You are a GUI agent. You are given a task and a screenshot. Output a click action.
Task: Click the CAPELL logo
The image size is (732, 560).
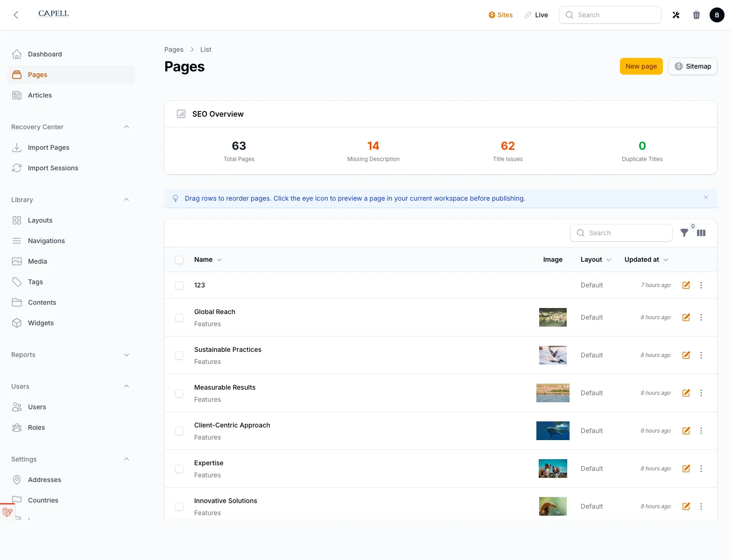pyautogui.click(x=54, y=14)
